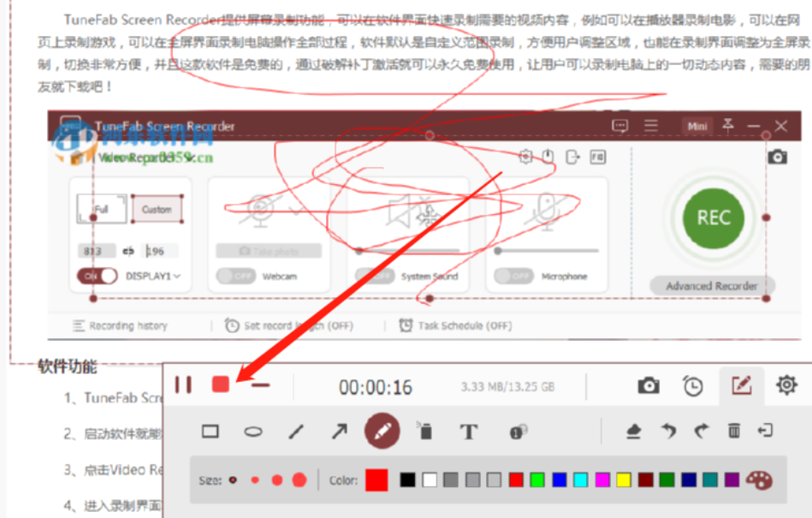Viewport: 812px width, 518px height.
Task: Enable the System Sound toggle
Action: (x=375, y=276)
